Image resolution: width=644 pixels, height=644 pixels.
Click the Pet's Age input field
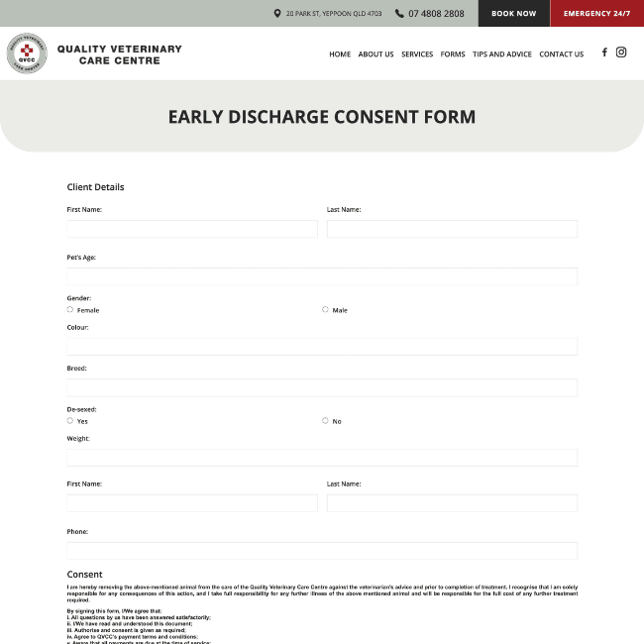(322, 276)
